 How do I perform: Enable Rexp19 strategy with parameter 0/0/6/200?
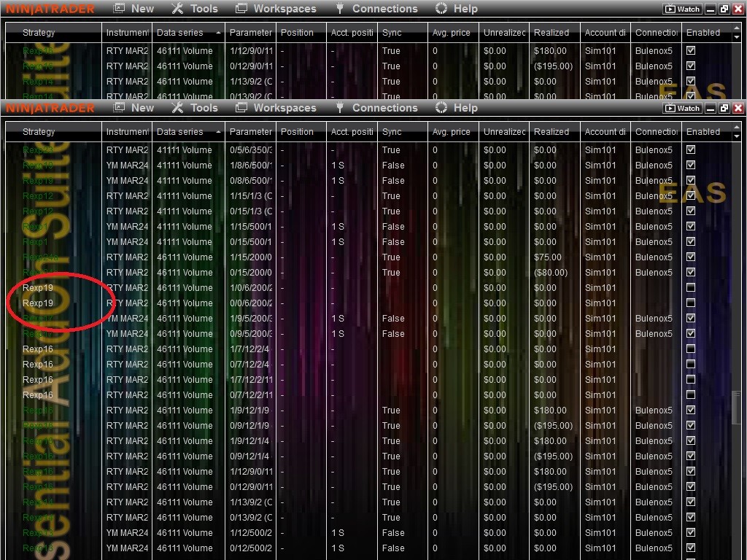point(691,303)
